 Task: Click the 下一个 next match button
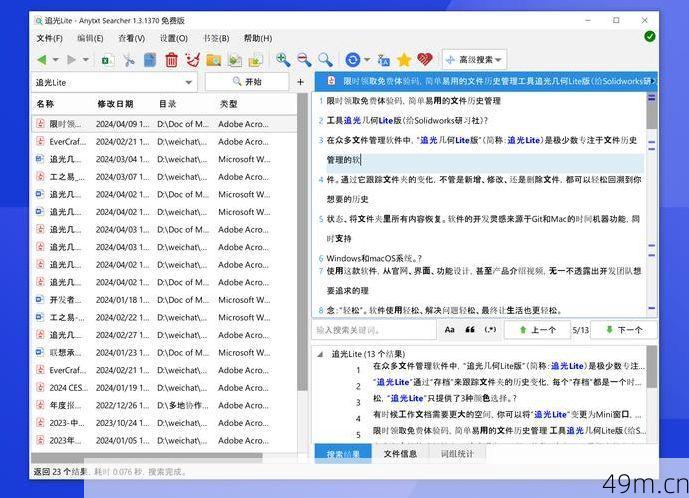[624, 330]
